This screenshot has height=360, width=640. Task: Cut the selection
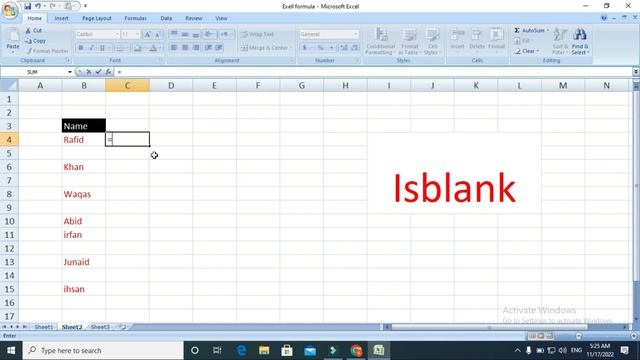[x=33, y=31]
